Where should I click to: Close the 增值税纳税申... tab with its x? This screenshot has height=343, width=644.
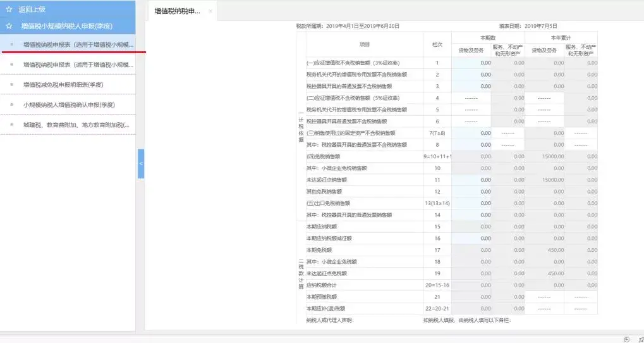pos(210,12)
